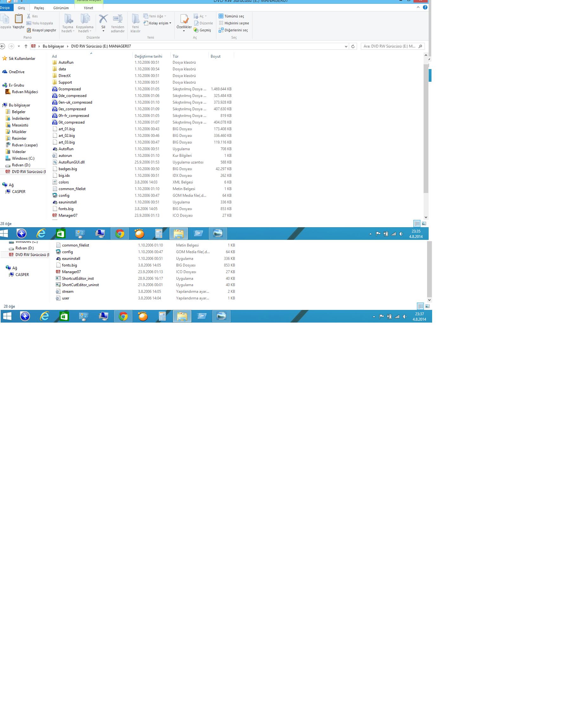This screenshot has width=588, height=706.
Task: Click the Yolu kopyala ribbon icon
Action: [29, 23]
